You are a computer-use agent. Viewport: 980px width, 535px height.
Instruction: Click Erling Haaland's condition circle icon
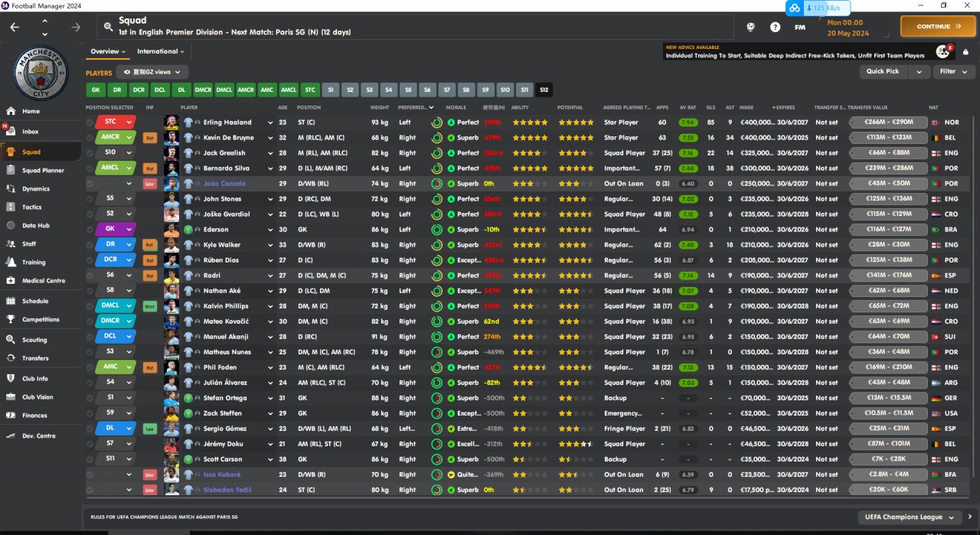pyautogui.click(x=436, y=122)
